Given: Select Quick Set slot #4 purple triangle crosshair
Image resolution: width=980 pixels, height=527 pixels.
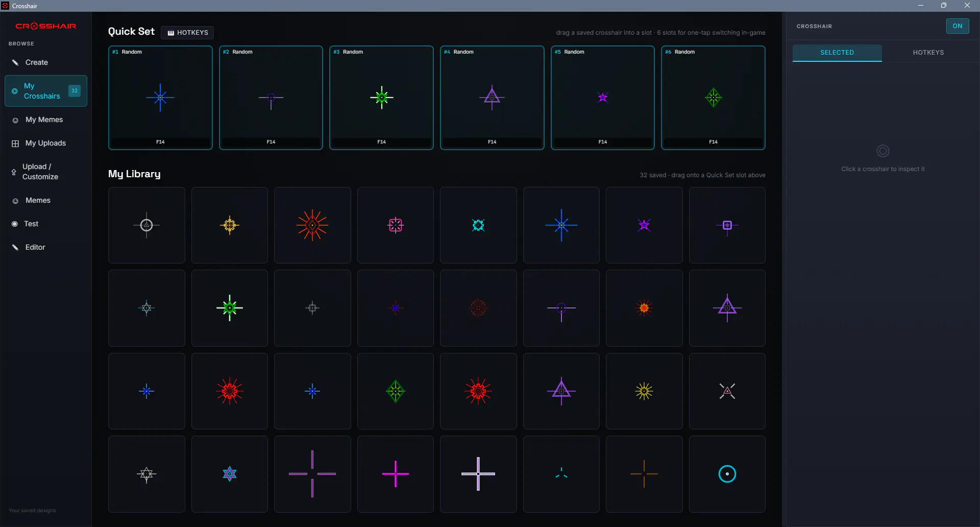Looking at the screenshot, I should pyautogui.click(x=492, y=98).
